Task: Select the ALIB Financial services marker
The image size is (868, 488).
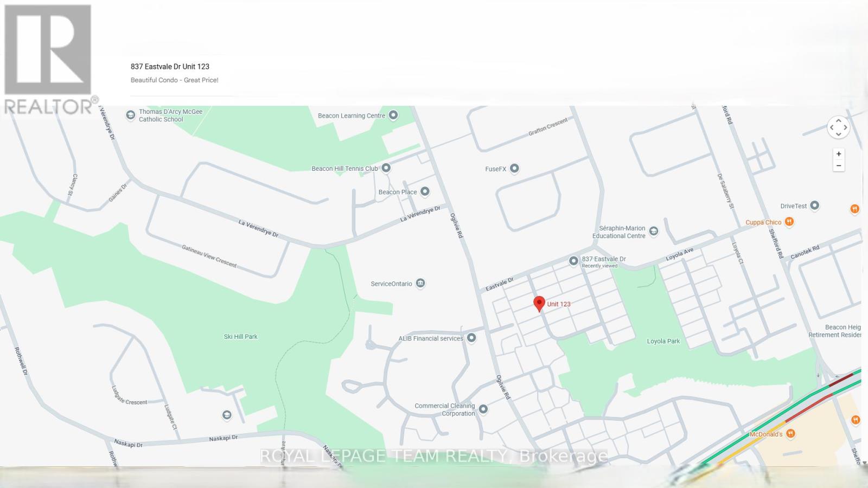Action: (471, 338)
